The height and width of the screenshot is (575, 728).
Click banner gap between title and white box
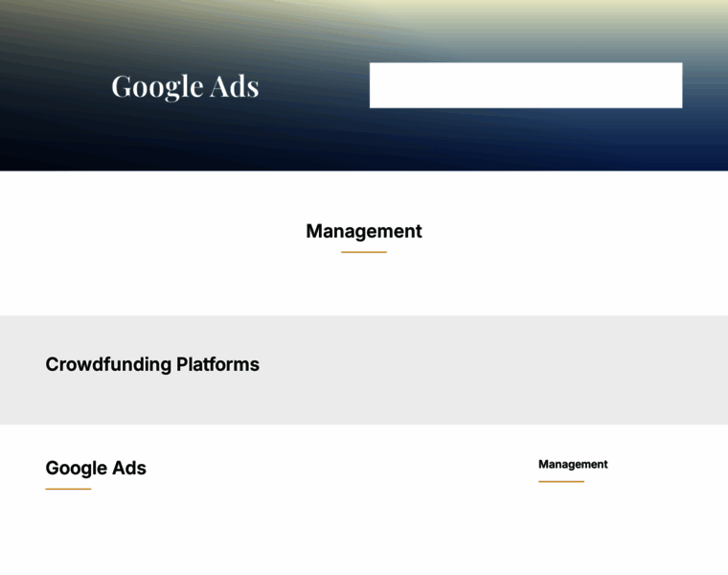(x=314, y=86)
